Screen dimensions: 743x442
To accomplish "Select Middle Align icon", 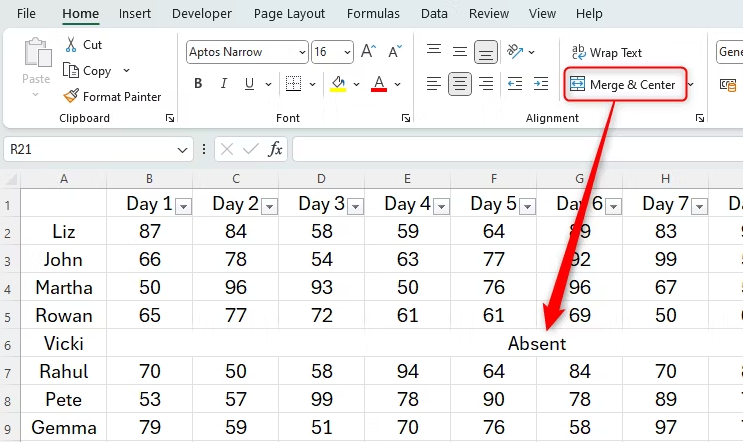I will 460,51.
